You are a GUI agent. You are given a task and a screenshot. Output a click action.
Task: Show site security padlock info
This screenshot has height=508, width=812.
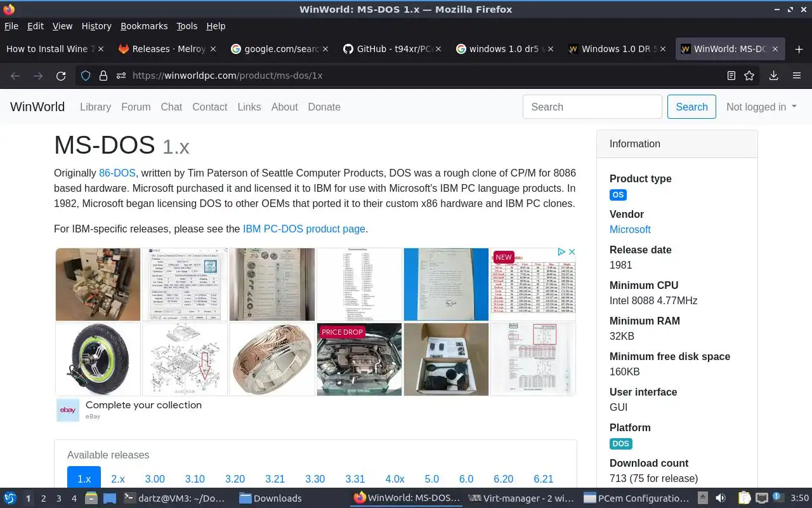103,76
